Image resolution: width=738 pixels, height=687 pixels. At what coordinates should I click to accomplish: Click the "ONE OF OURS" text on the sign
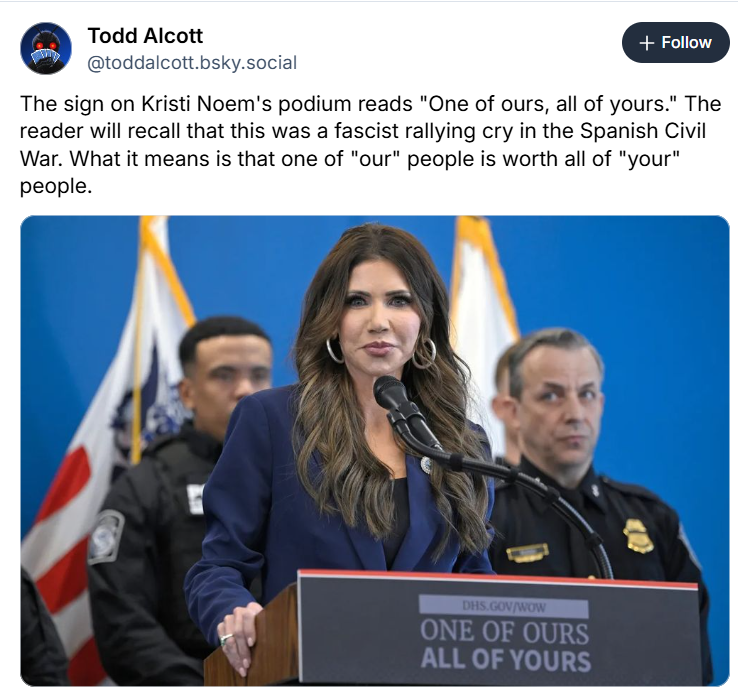coord(504,631)
